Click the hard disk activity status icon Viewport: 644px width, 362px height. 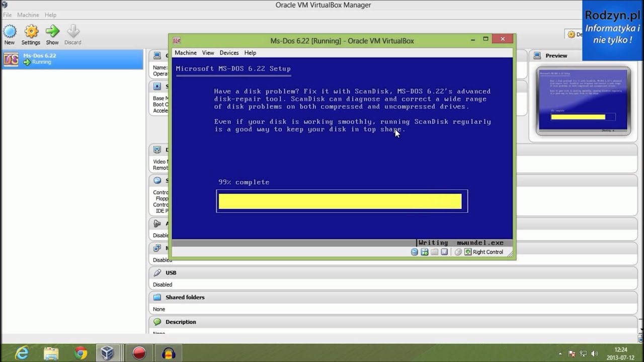coord(415,252)
